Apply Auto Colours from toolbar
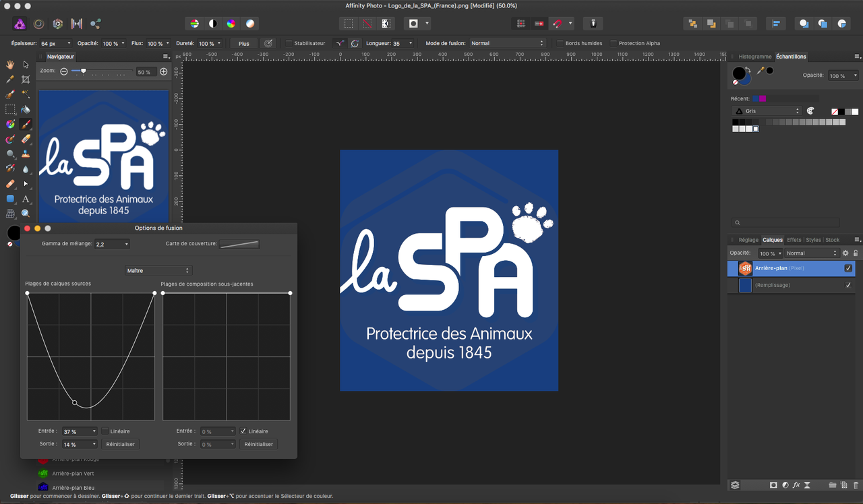Screen dimensions: 863x504 pos(231,24)
